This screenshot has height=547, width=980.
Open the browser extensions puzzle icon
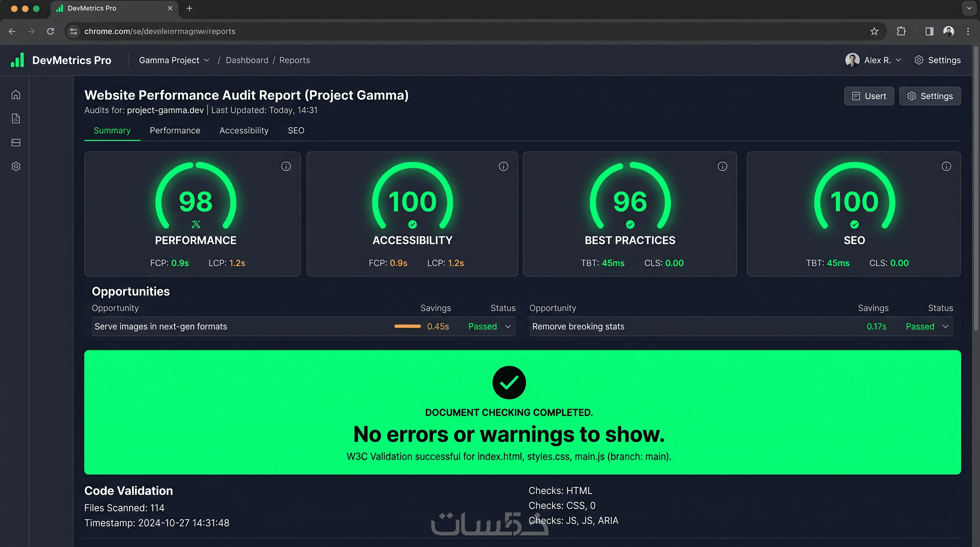pos(901,31)
